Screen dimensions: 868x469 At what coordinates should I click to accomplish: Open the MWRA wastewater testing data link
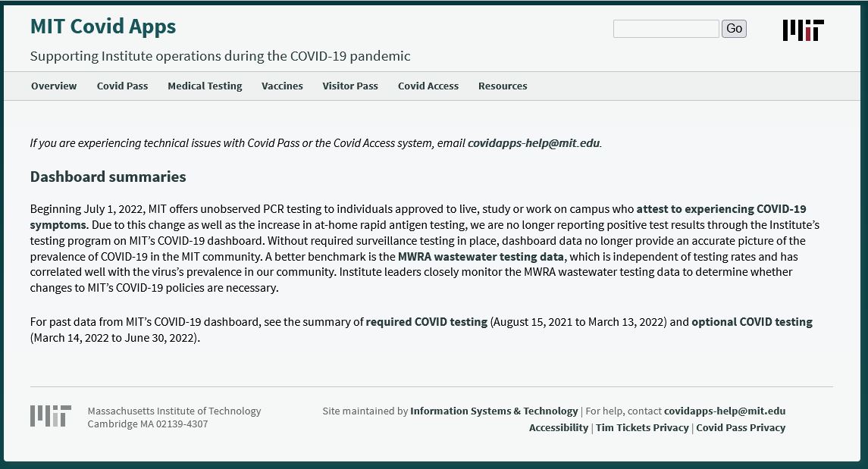[481, 257]
